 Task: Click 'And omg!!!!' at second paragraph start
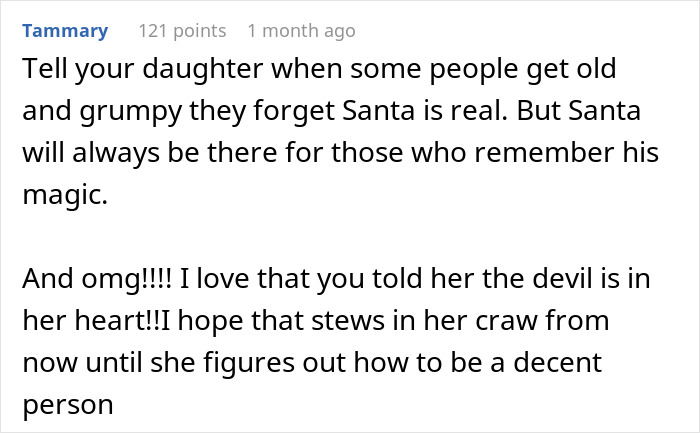coord(97,279)
